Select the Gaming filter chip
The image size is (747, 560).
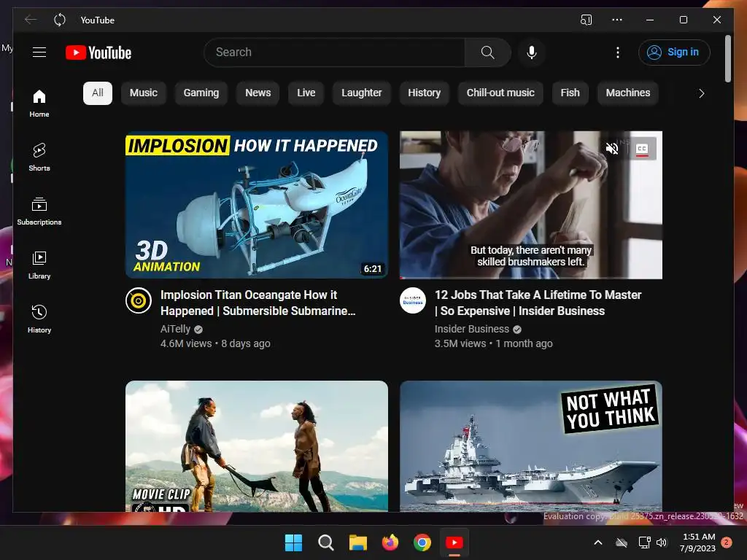click(x=201, y=93)
